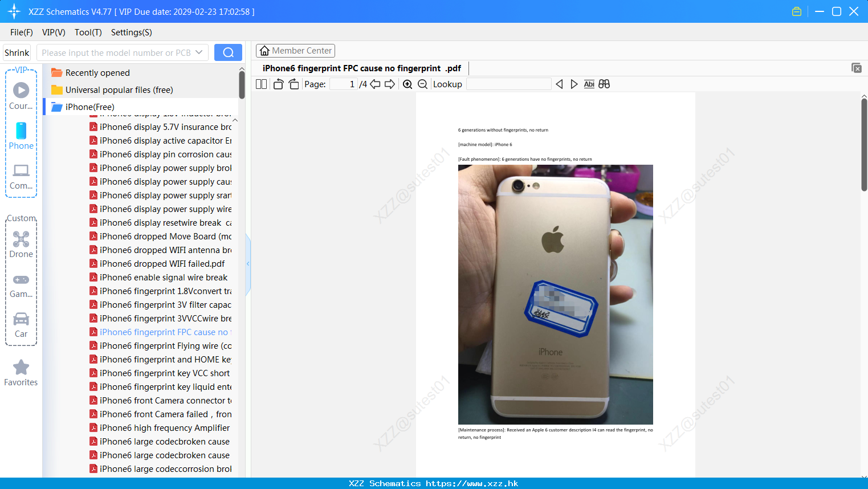Find previous lookup match triangle
The height and width of the screenshot is (489, 868).
pyautogui.click(x=559, y=84)
